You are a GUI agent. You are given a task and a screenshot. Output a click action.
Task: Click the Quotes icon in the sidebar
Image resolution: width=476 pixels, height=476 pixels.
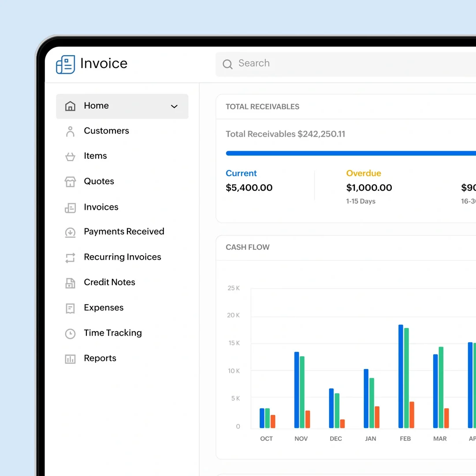(71, 182)
